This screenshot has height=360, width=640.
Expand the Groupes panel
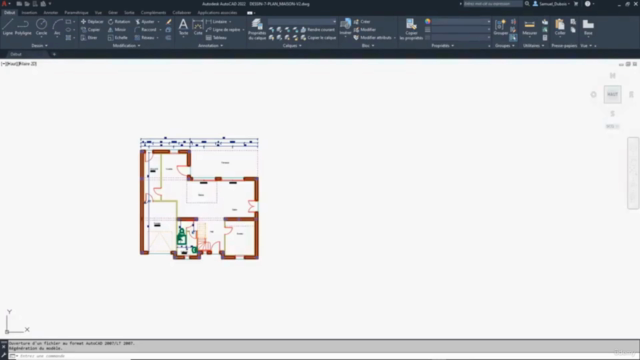[504, 46]
